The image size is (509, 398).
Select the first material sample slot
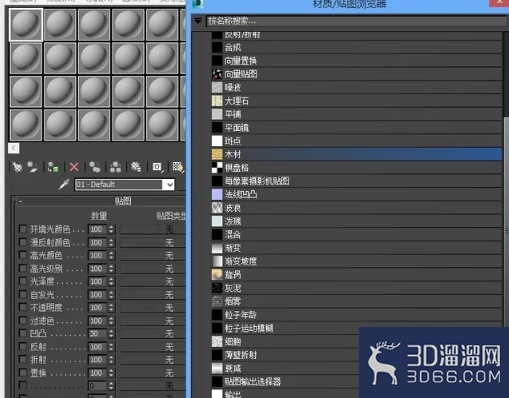click(26, 25)
